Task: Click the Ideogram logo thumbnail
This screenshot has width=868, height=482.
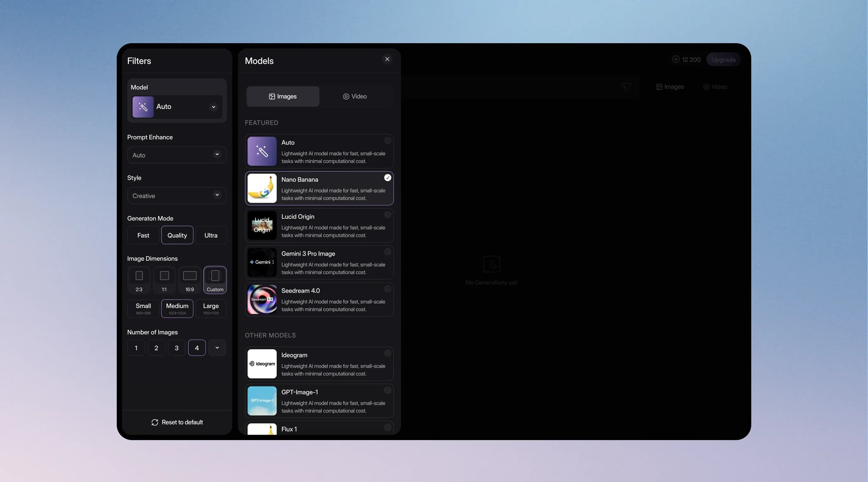Action: pyautogui.click(x=262, y=364)
